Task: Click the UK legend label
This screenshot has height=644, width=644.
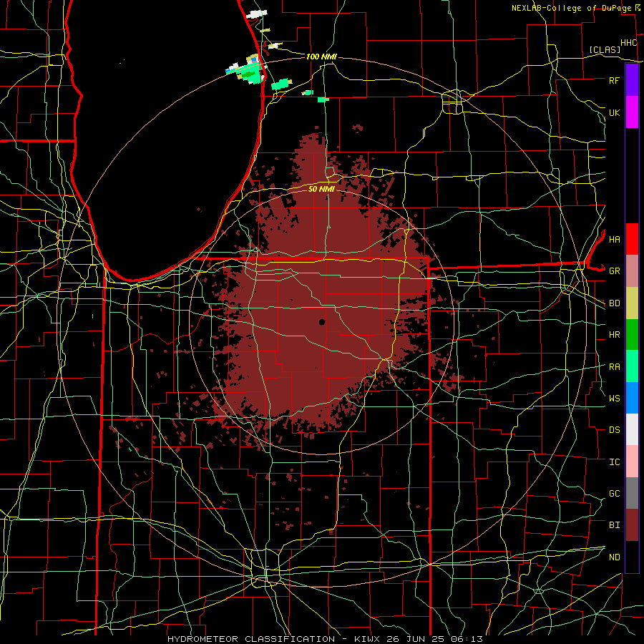Action: (614, 112)
